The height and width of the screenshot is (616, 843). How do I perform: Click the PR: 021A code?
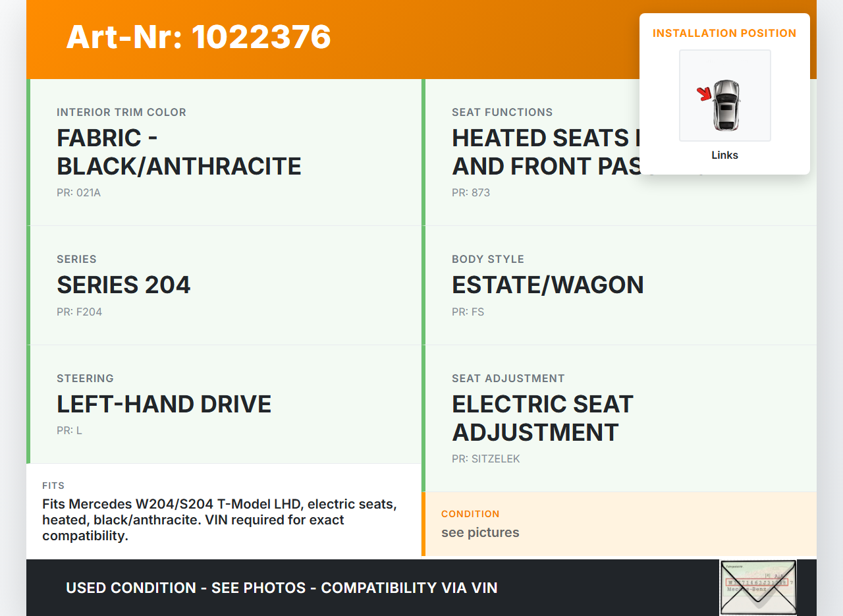click(x=78, y=193)
